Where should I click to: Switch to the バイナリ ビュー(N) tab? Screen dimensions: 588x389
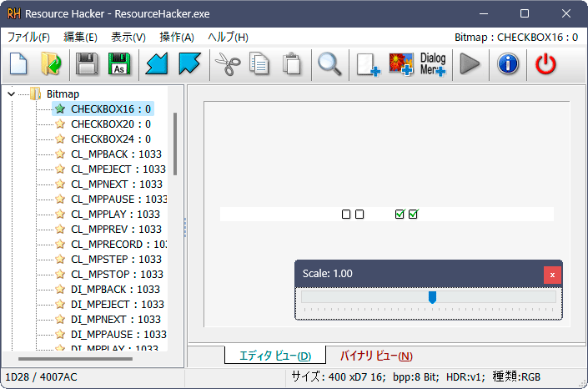pyautogui.click(x=376, y=356)
